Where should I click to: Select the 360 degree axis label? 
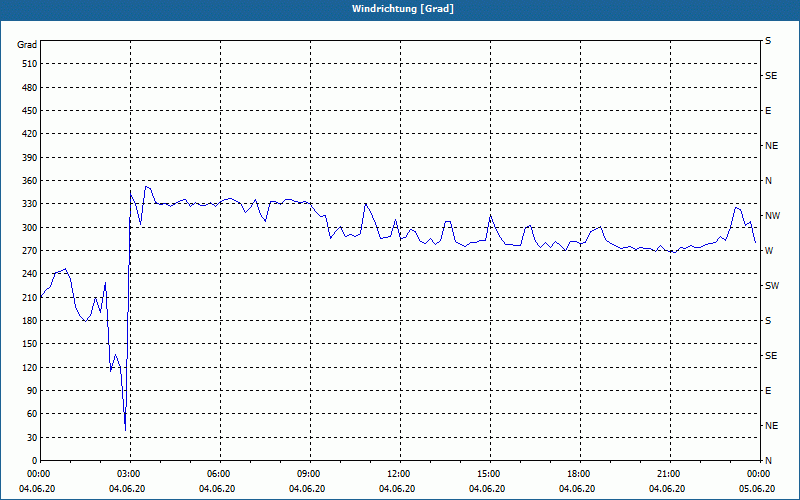[x=30, y=181]
